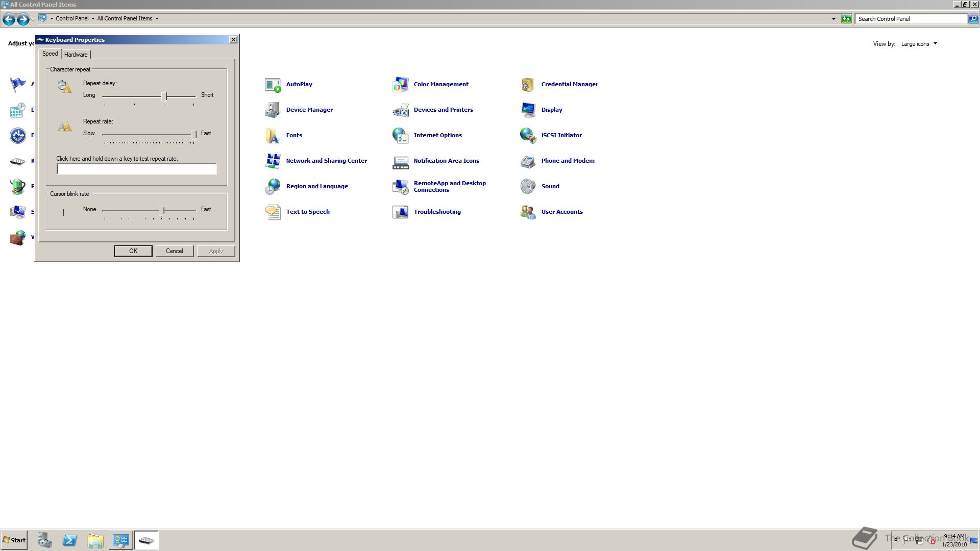Expand the All Control Panel Items breadcrumb arrow
The width and height of the screenshot is (980, 551).
click(157, 19)
